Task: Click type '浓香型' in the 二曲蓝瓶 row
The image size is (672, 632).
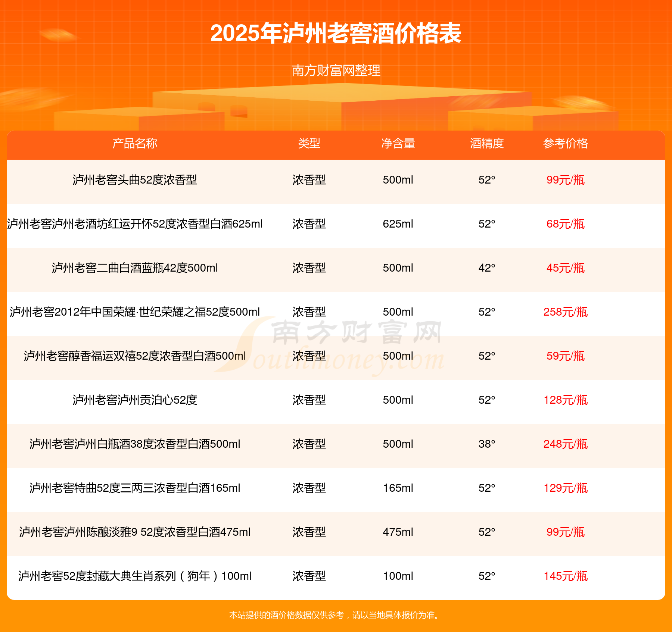Action: (309, 268)
